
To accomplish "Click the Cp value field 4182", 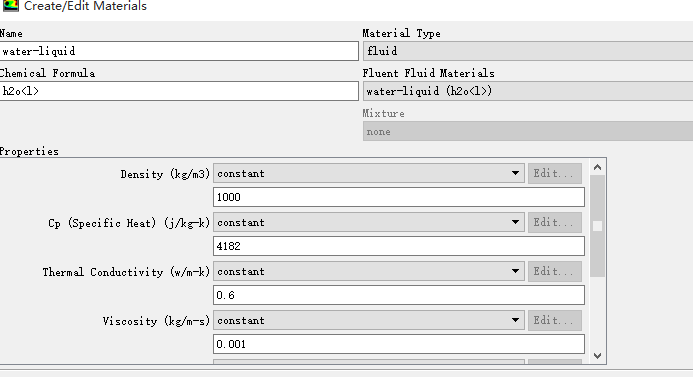I will [399, 246].
